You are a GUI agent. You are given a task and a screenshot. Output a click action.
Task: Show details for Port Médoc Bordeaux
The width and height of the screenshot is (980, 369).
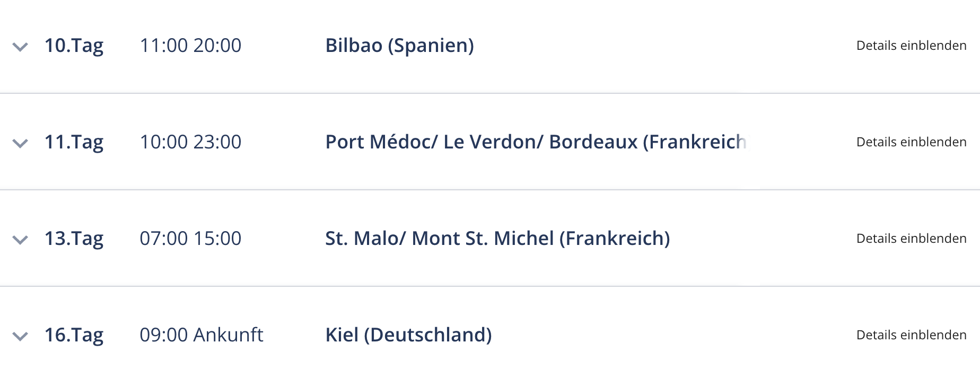911,142
